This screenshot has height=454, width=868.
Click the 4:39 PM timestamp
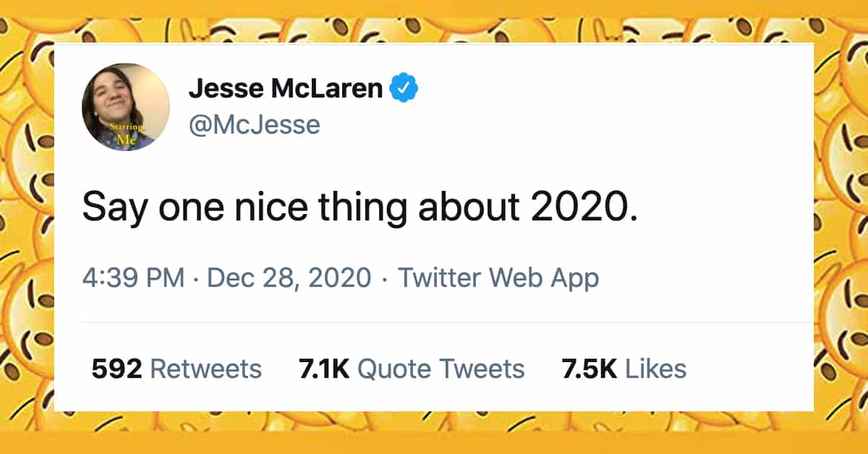point(132,278)
